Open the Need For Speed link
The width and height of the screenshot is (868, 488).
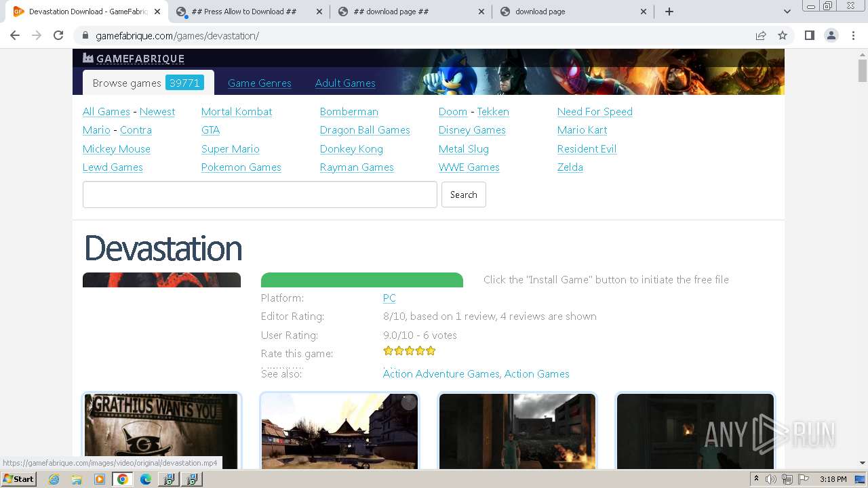click(x=595, y=112)
